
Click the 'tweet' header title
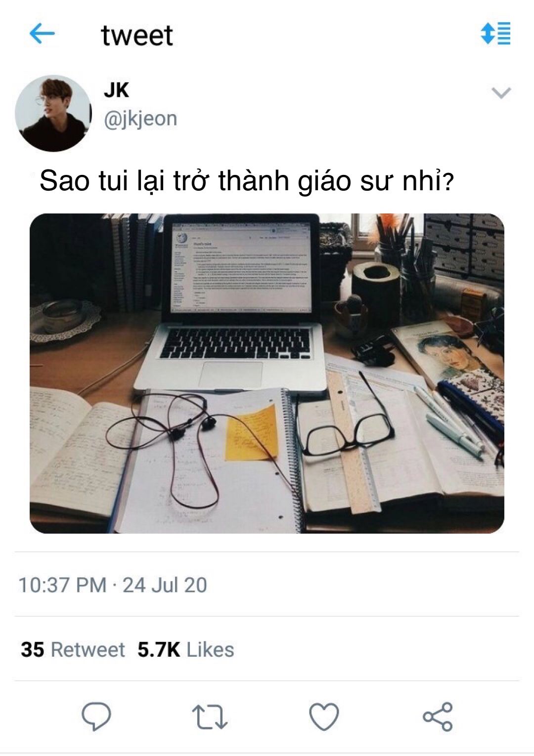pos(137,35)
